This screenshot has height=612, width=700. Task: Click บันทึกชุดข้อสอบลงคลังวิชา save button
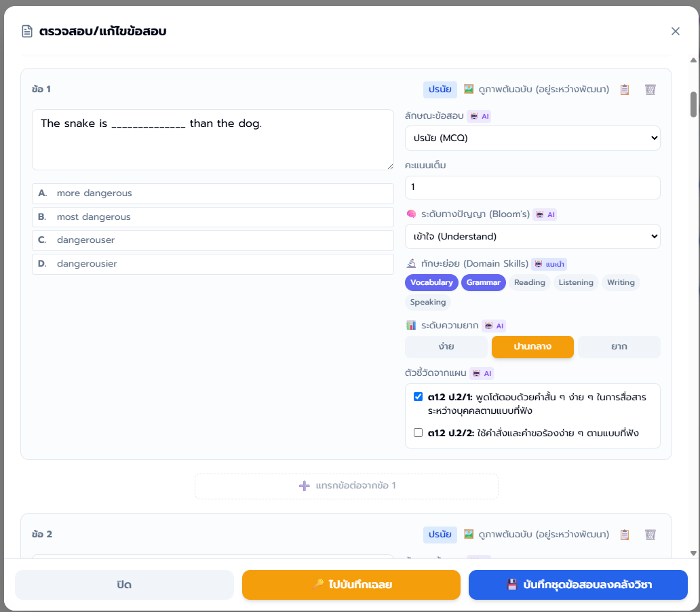[x=578, y=585]
